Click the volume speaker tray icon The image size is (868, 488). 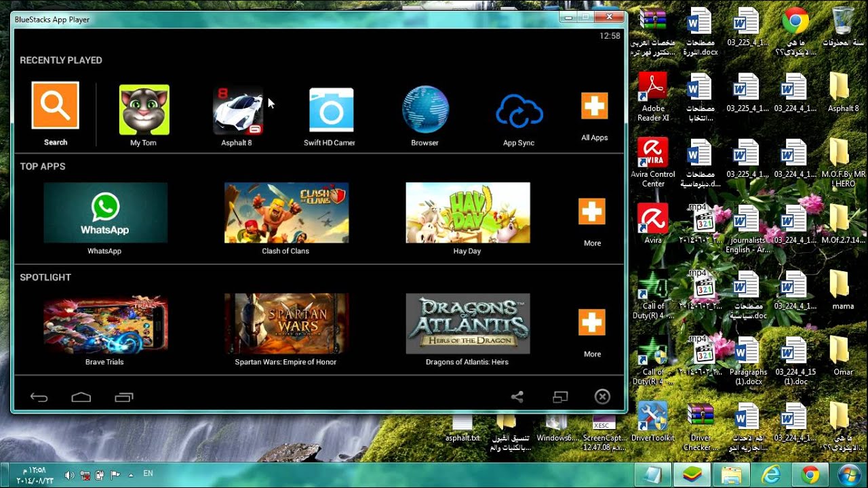click(x=69, y=475)
